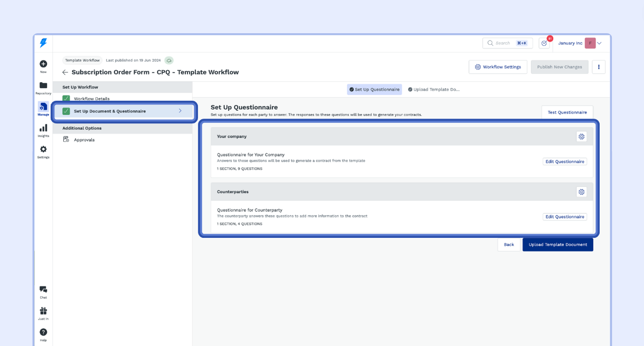Select Approvals under Additional Options
644x346 pixels.
(84, 140)
